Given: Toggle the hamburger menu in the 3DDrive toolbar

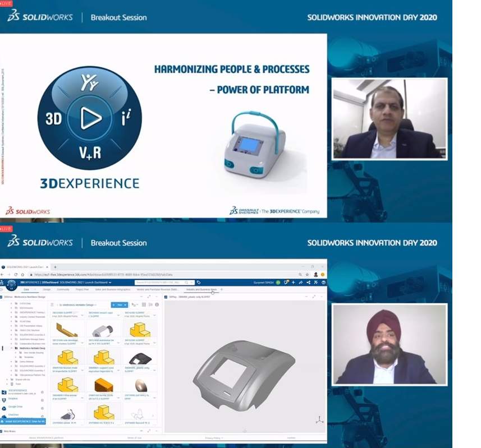Looking at the screenshot, I should click(x=52, y=305).
